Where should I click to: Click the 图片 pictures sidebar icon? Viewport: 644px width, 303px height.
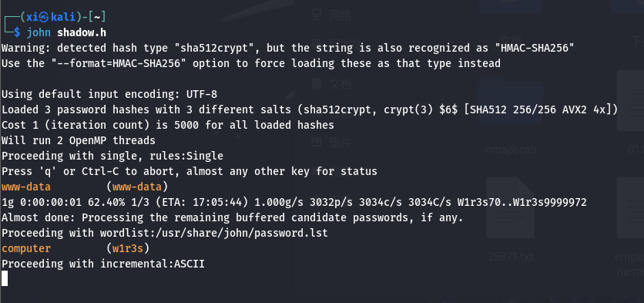[317, 143]
